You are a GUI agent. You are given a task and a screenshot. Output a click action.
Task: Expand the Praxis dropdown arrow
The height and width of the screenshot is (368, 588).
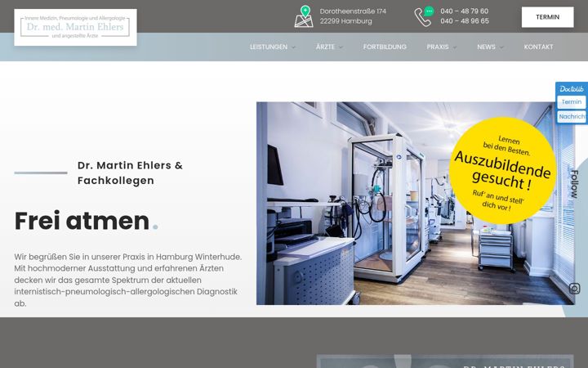(x=455, y=47)
